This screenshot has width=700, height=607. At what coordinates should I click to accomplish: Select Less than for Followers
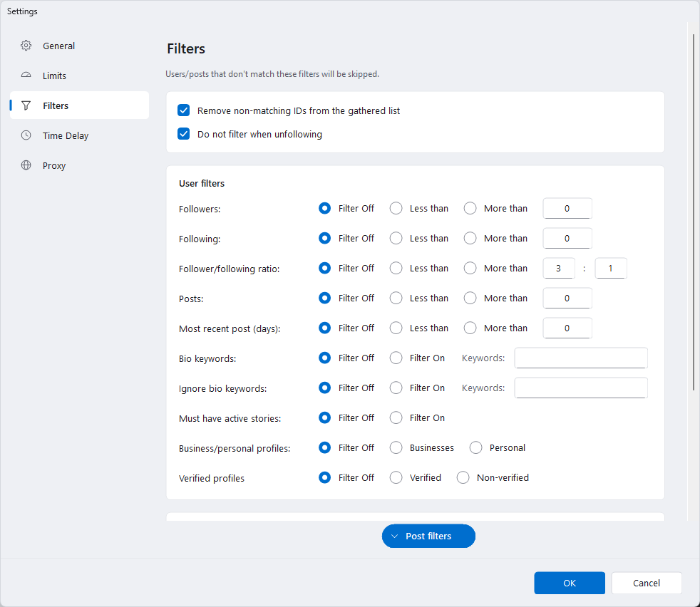[396, 209]
